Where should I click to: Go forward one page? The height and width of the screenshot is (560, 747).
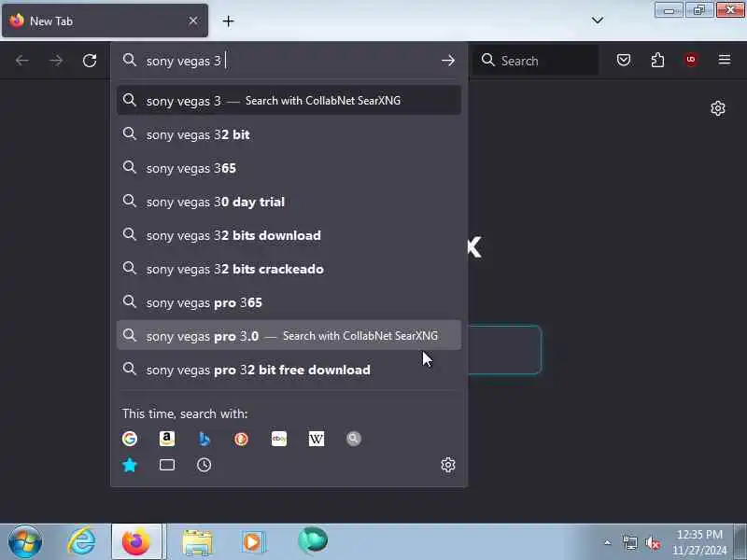[x=56, y=61]
